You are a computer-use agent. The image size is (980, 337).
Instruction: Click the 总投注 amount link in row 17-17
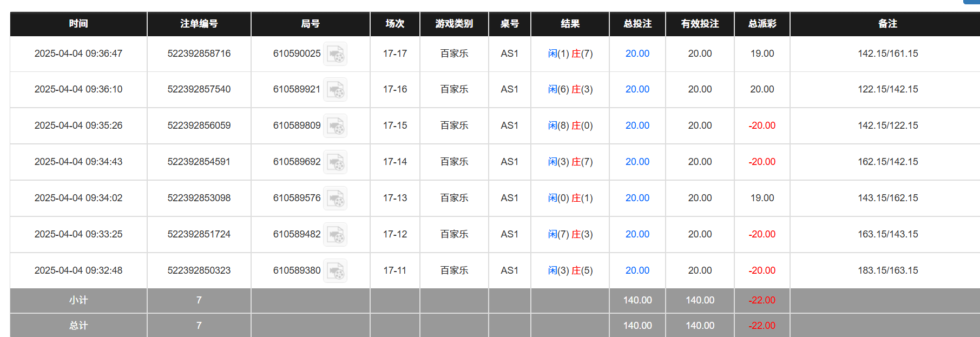(x=637, y=54)
